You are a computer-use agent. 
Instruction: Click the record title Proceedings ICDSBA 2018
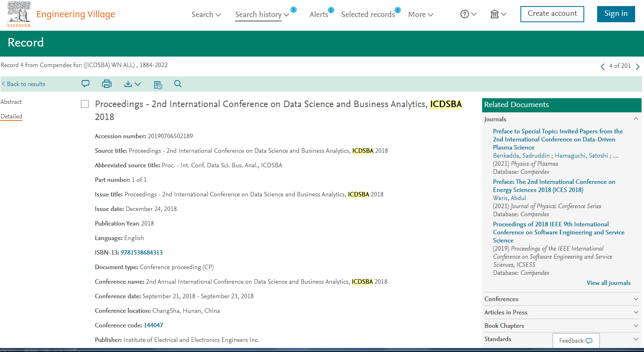(x=278, y=110)
